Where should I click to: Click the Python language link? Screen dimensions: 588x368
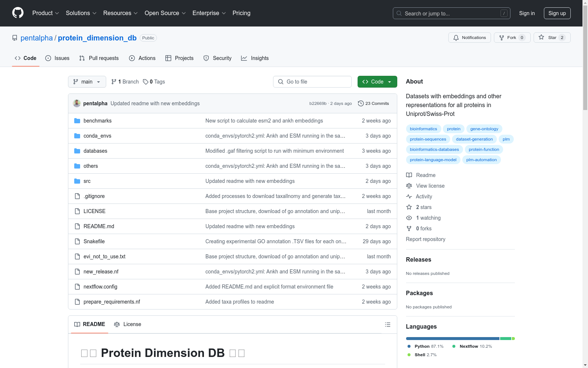coord(425,346)
